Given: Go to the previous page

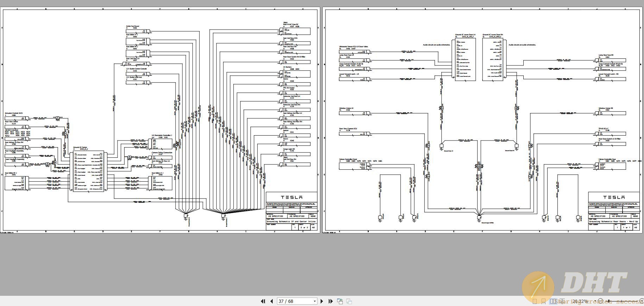Looking at the screenshot, I should (271, 301).
